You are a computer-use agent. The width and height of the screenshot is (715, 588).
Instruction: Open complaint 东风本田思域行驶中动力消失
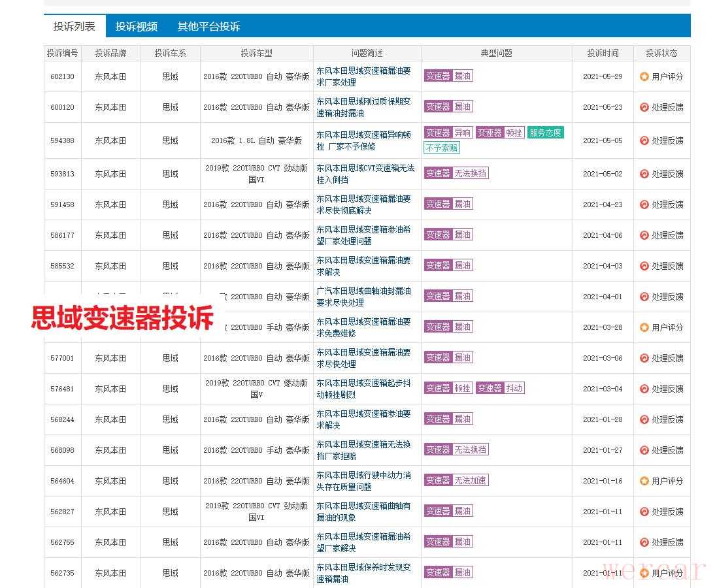pyautogui.click(x=364, y=481)
